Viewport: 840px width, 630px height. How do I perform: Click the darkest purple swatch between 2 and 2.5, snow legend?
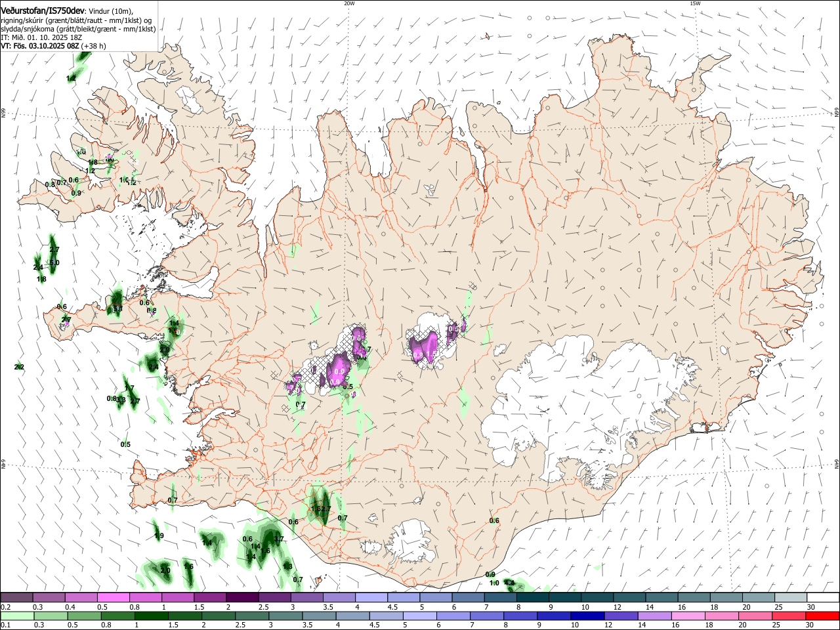[241, 598]
